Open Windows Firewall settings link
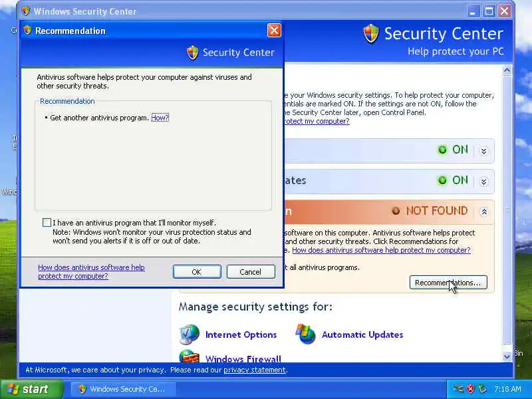The width and height of the screenshot is (532, 399). click(x=243, y=358)
